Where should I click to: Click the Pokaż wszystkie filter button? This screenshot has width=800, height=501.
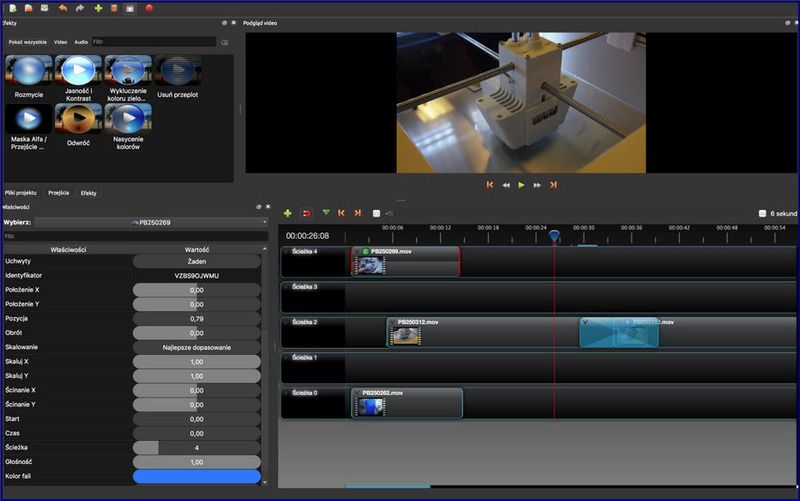click(x=28, y=42)
